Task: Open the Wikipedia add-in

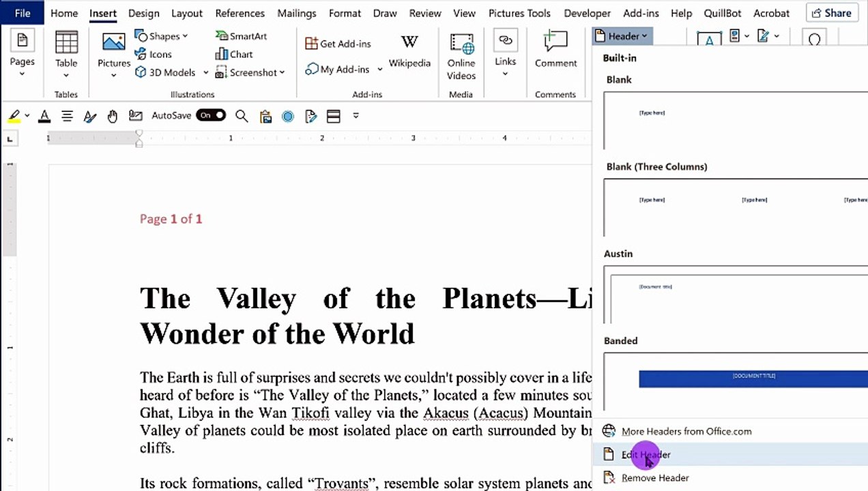Action: [409, 52]
